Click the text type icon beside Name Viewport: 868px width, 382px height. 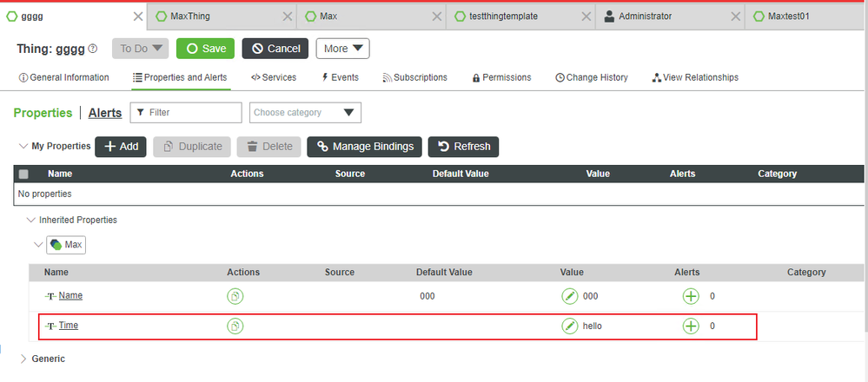51,296
